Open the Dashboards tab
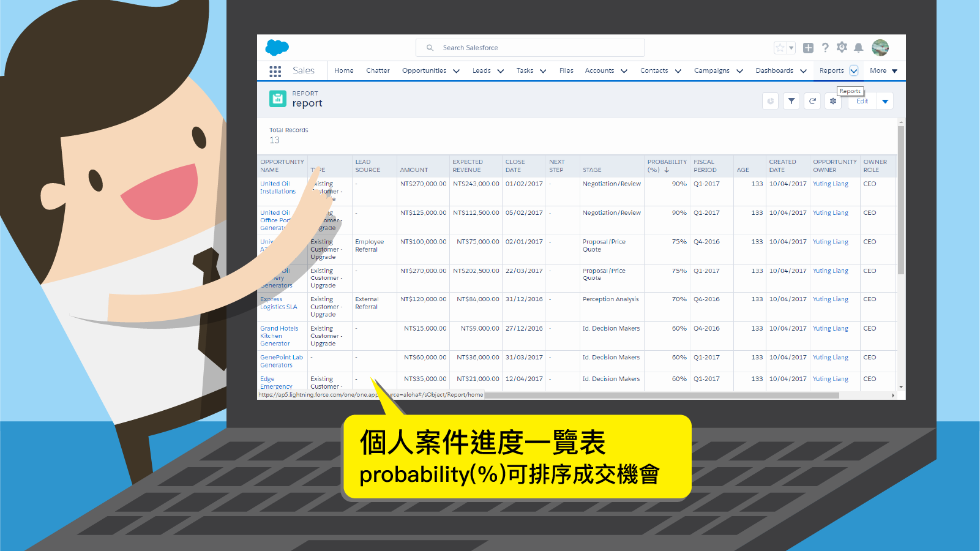Viewport: 980px width, 551px height. click(x=774, y=71)
